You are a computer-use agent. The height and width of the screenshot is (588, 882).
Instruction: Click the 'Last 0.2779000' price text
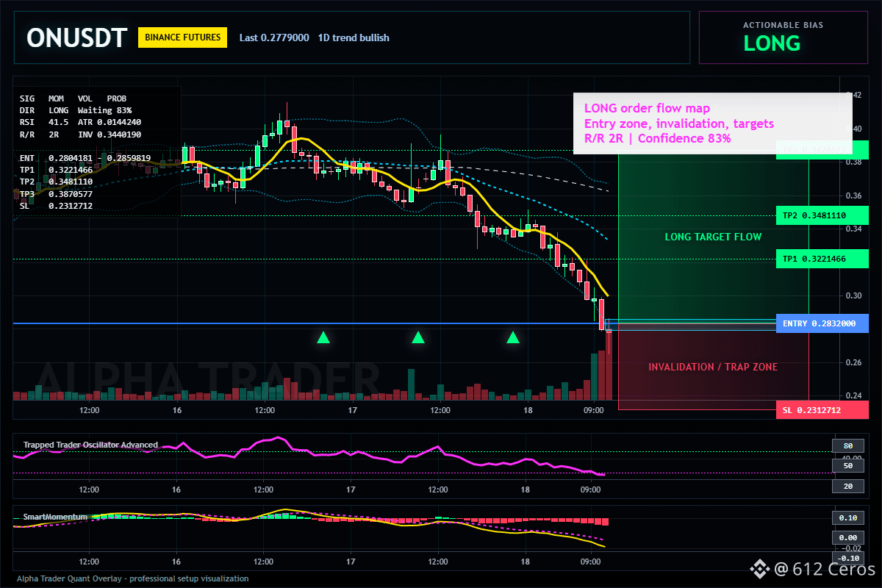(274, 37)
